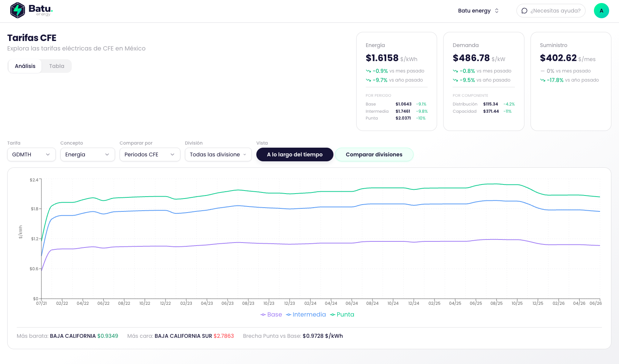Click the Suministro summary card

point(571,81)
